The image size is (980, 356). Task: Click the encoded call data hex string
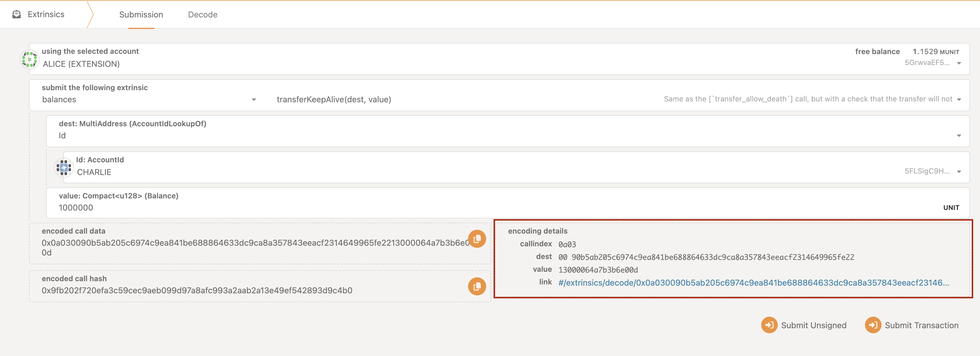(x=255, y=247)
